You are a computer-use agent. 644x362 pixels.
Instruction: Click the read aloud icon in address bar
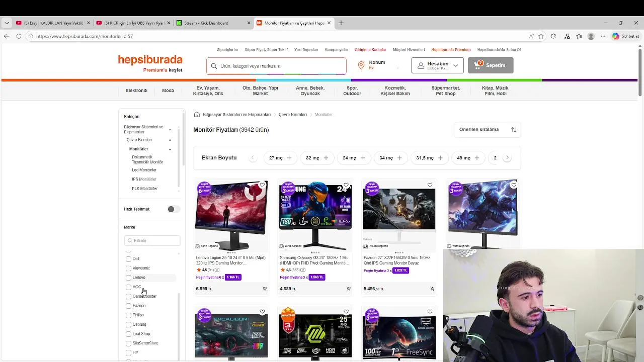tap(531, 36)
